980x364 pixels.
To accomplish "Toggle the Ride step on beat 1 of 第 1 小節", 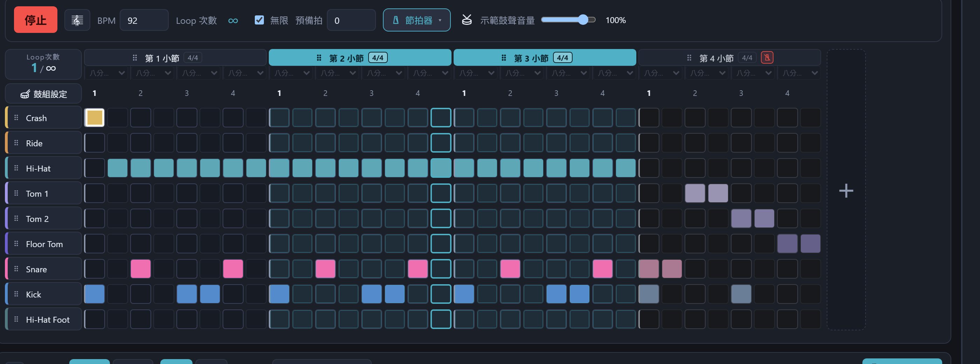I will pos(94,143).
